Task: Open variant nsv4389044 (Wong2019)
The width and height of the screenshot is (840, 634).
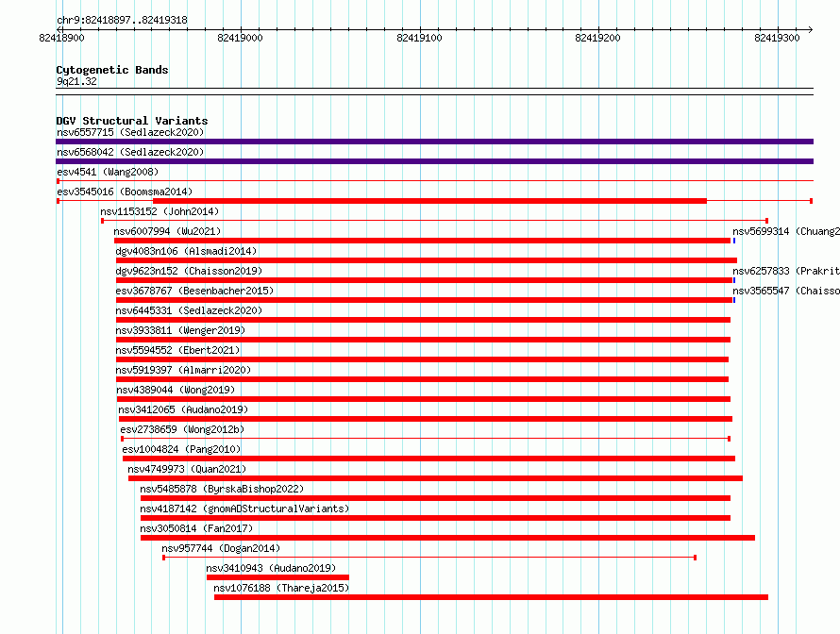Action: pyautogui.click(x=176, y=390)
